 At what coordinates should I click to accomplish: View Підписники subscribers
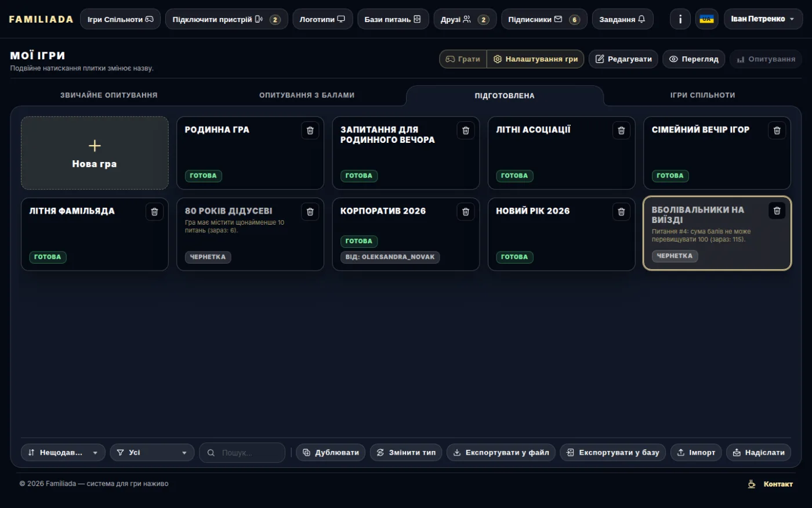click(544, 19)
